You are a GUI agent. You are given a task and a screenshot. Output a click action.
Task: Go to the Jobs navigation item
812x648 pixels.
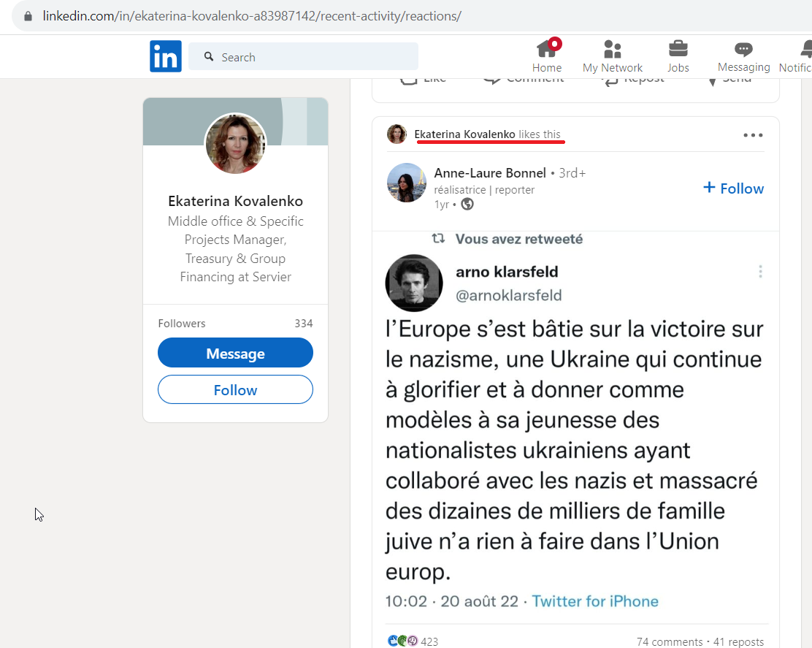tap(678, 56)
